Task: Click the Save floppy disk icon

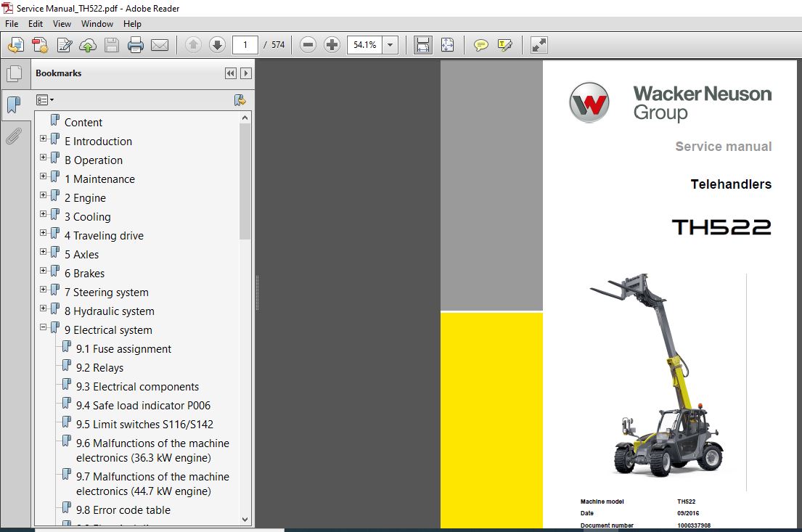Action: click(x=112, y=45)
